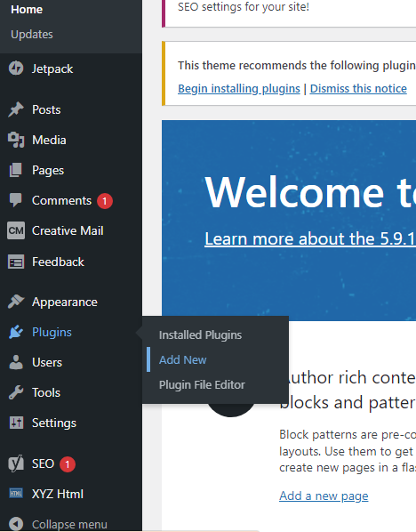The height and width of the screenshot is (532, 416).
Task: Click the Plugins plug icon
Action: 16,332
